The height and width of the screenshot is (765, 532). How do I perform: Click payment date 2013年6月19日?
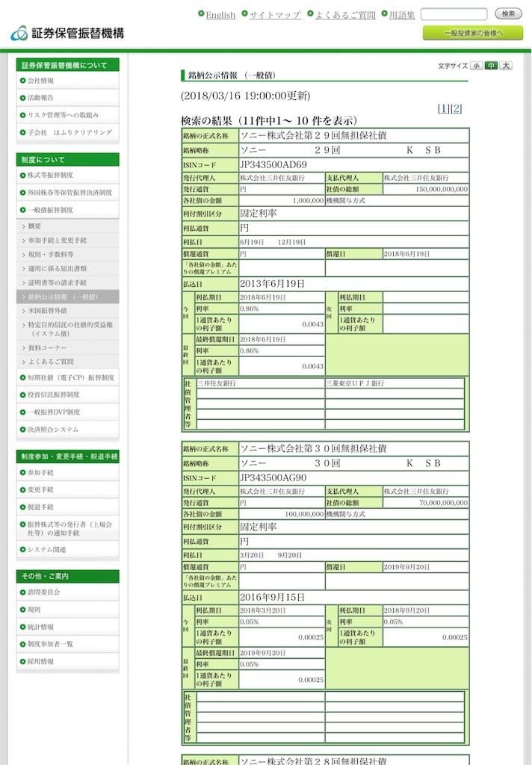(272, 284)
